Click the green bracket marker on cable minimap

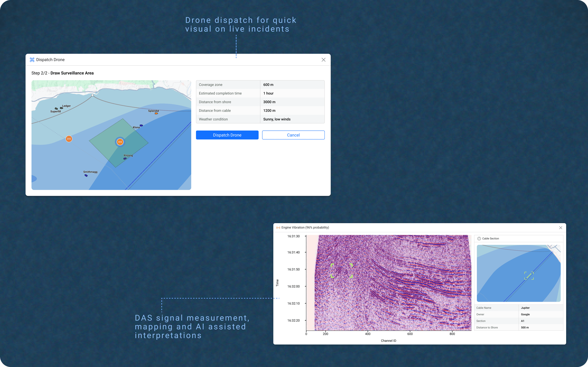[529, 276]
